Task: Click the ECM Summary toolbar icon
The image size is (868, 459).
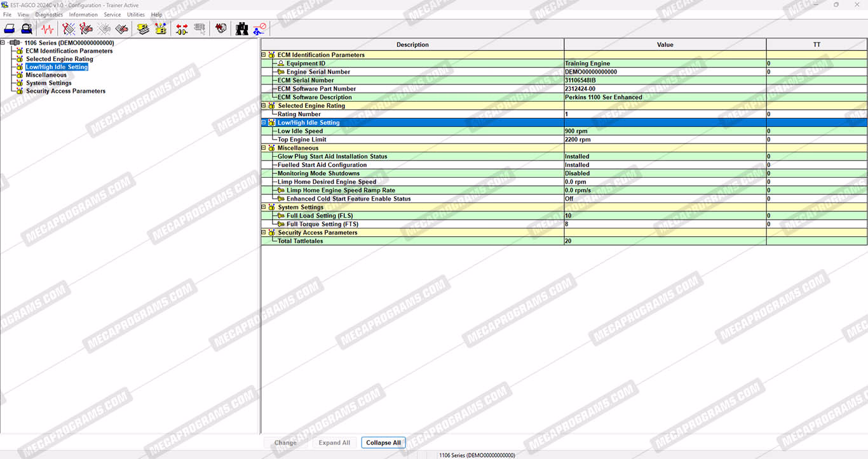Action: [x=143, y=29]
